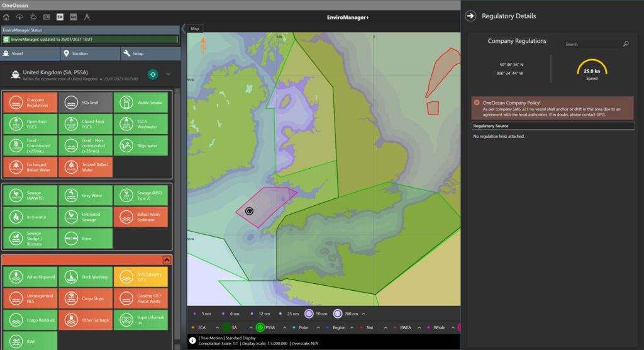Switch to the Setup tab
Screen dimensions: 644x350
coord(150,54)
